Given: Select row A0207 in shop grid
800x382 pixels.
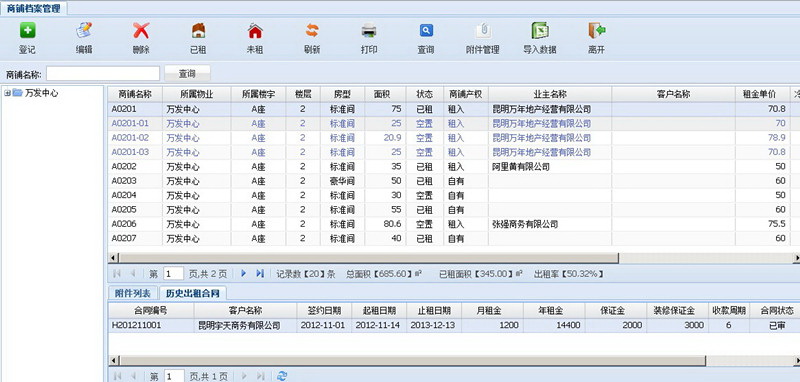Looking at the screenshot, I should [x=454, y=238].
